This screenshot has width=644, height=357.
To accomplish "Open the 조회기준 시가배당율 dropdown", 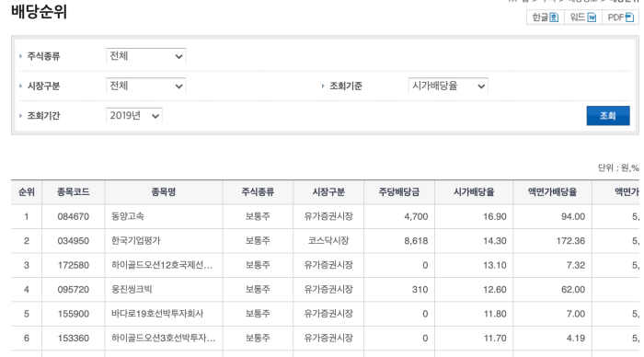I will 448,86.
